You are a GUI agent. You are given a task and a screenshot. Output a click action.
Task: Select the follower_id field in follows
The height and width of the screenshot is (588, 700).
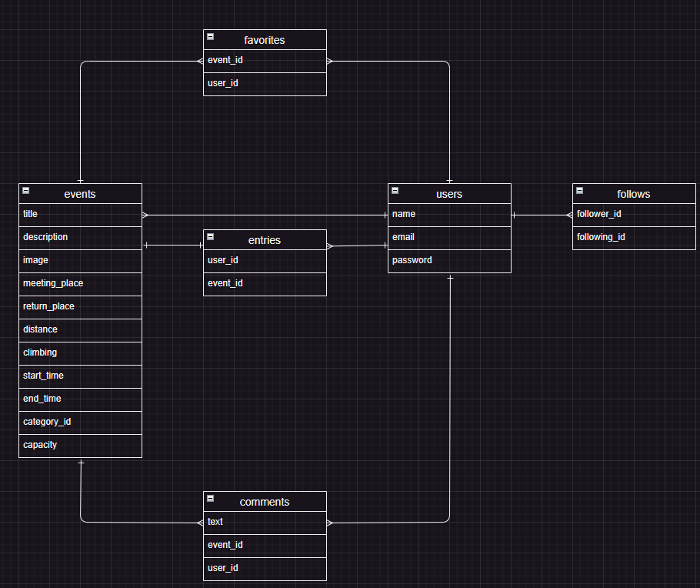[633, 214]
